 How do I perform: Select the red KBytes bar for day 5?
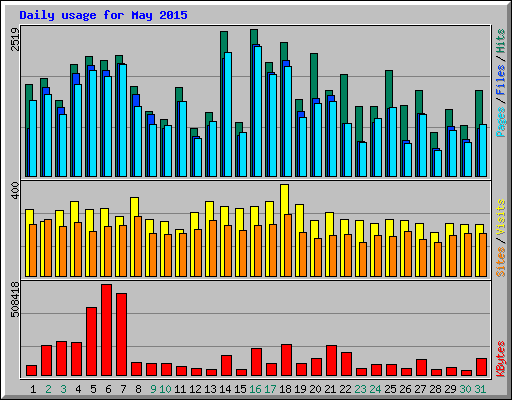pyautogui.click(x=92, y=342)
